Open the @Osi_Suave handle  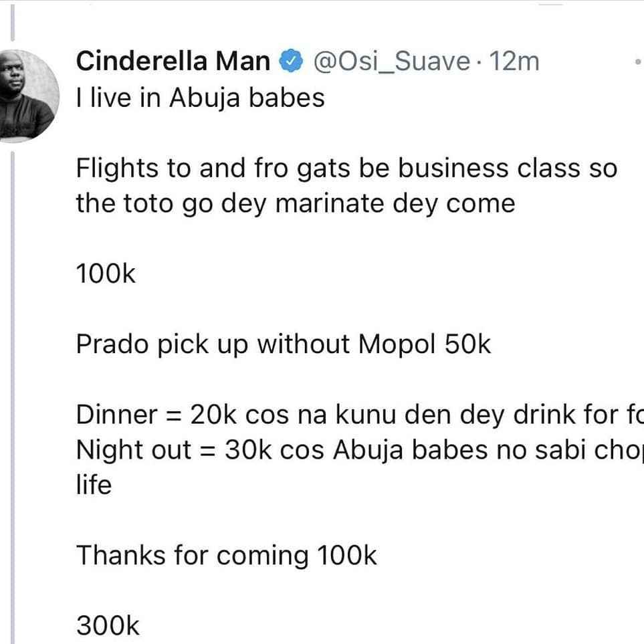(391, 62)
